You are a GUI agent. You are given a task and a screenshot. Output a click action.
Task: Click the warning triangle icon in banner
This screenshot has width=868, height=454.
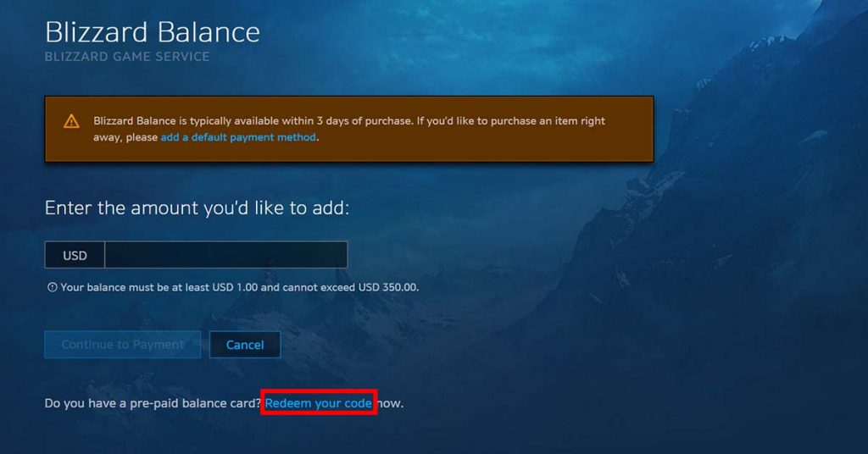[x=71, y=121]
